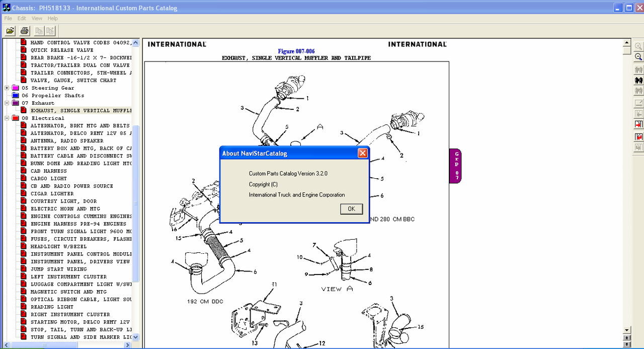This screenshot has height=349, width=644.
Task: Select FRONT TURN SIGNAL LIGHT 9600 item
Action: pos(80,231)
